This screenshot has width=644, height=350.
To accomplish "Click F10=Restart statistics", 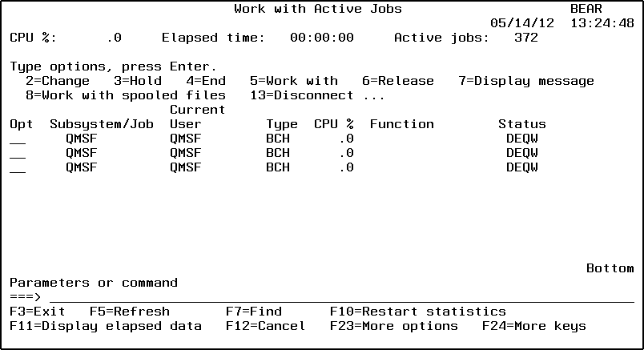I will 417,312.
